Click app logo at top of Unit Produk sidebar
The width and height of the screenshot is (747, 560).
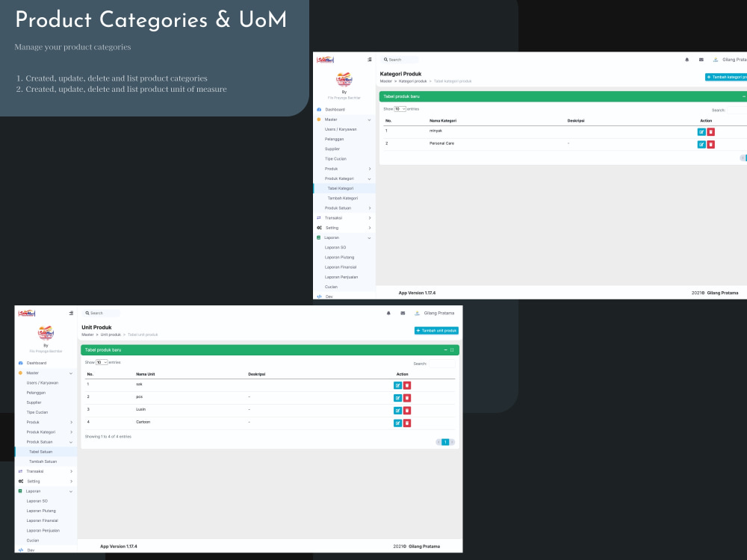pos(27,313)
